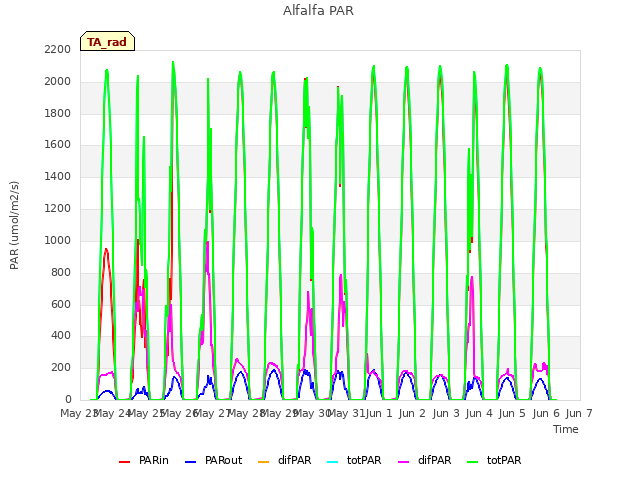This screenshot has width=640, height=480.
Task: Click the blue PARout legend color line
Action: pos(191,462)
